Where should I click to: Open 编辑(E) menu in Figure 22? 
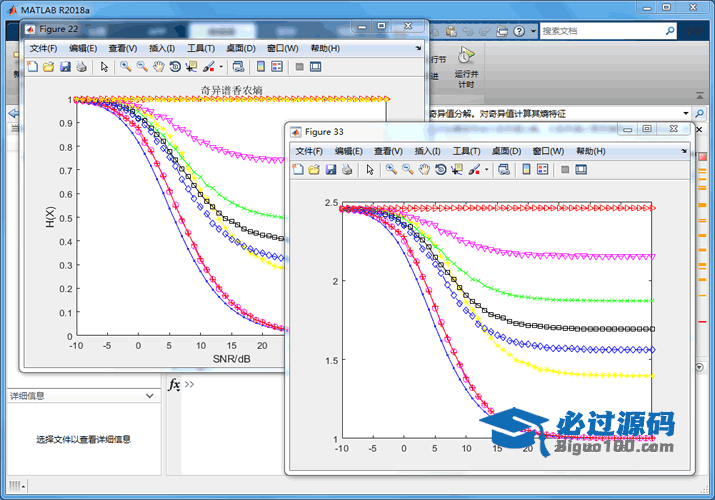point(83,48)
